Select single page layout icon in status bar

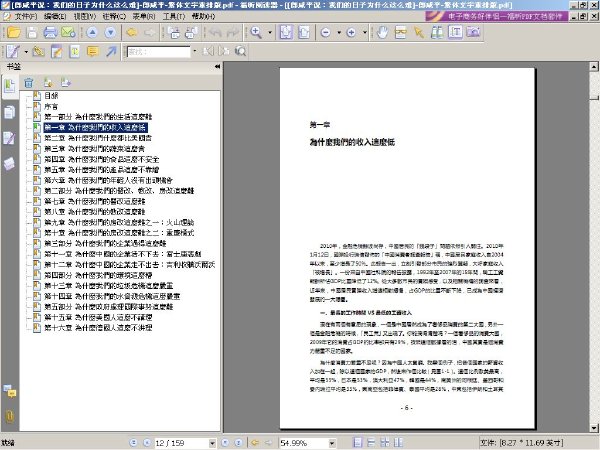[x=357, y=443]
